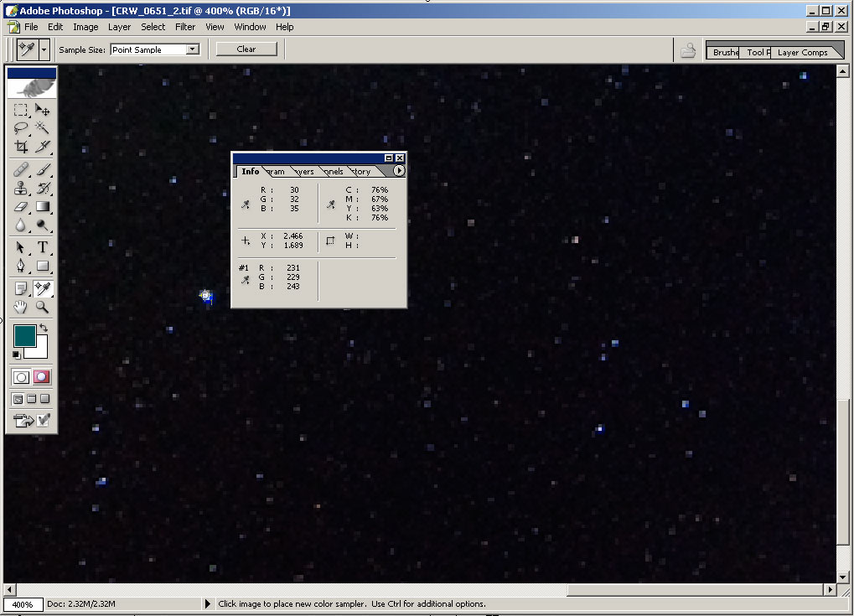Switch to Standard editing mode

tap(22, 377)
